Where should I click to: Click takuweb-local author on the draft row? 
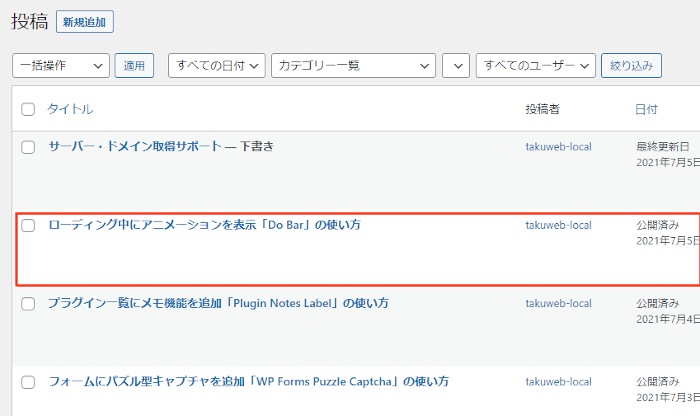click(558, 147)
